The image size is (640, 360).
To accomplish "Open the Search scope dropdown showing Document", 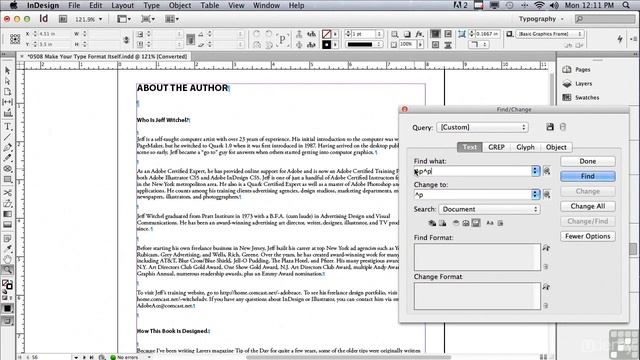I will tap(489, 209).
